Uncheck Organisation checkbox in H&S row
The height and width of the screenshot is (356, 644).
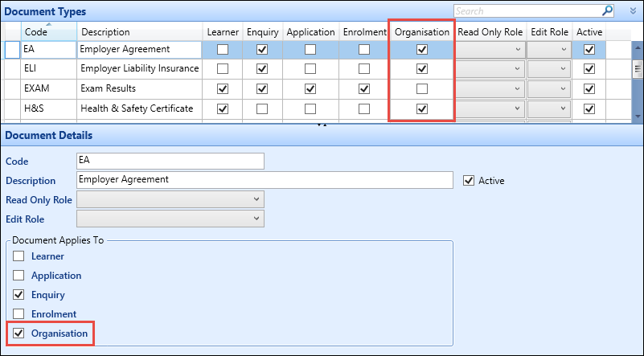click(422, 108)
